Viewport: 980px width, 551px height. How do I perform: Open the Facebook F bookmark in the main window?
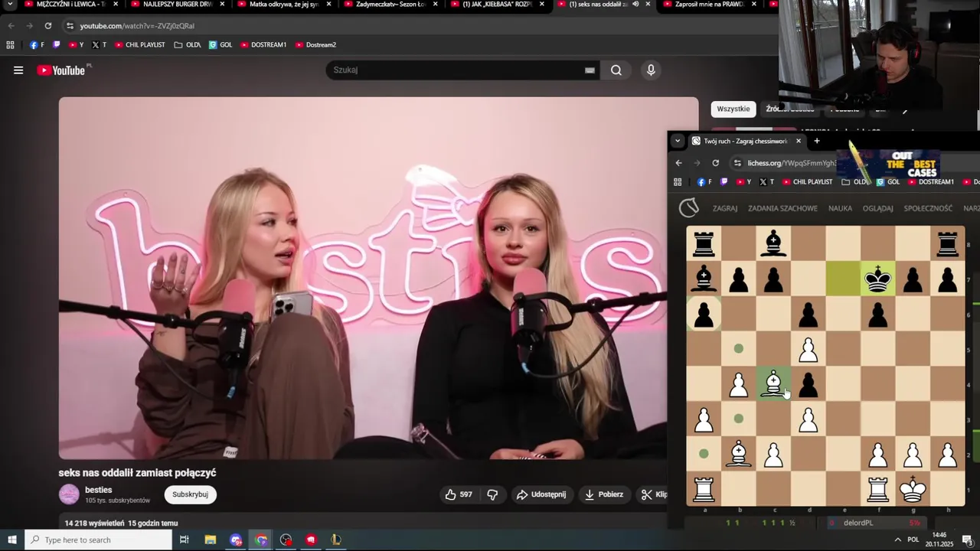[37, 45]
